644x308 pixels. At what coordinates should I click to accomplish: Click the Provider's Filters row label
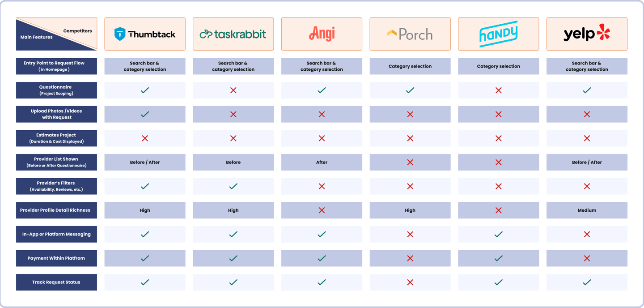(56, 186)
